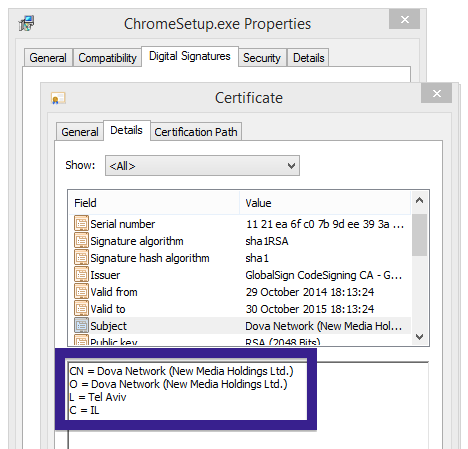Click Dova Network value in Subject row
Image resolution: width=468 pixels, height=449 pixels.
point(324,326)
